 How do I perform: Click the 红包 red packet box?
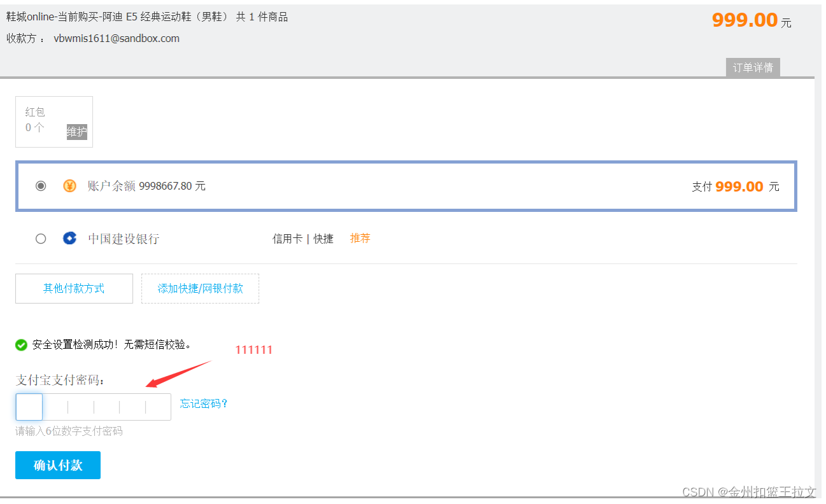click(54, 122)
